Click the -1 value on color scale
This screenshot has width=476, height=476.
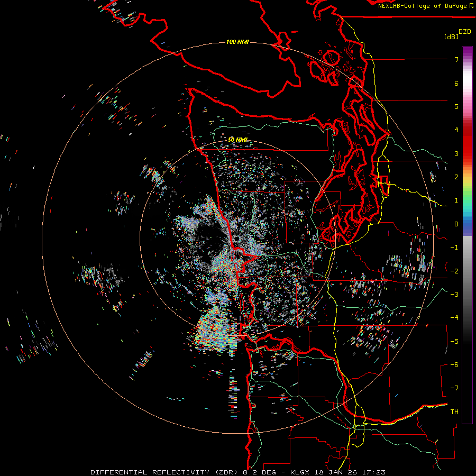[454, 248]
